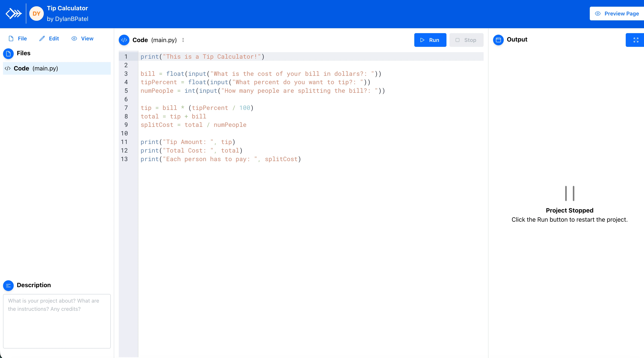
Task: Click the 'Description' panel heading
Action: (34, 285)
